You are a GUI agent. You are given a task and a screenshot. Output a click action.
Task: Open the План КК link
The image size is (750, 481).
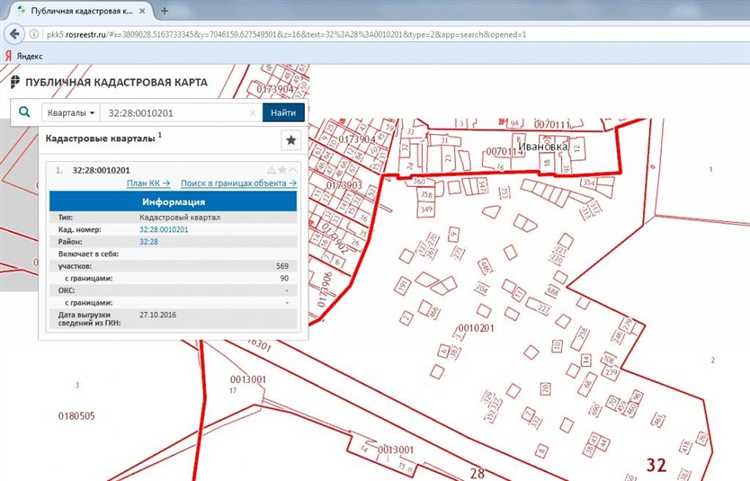point(148,183)
